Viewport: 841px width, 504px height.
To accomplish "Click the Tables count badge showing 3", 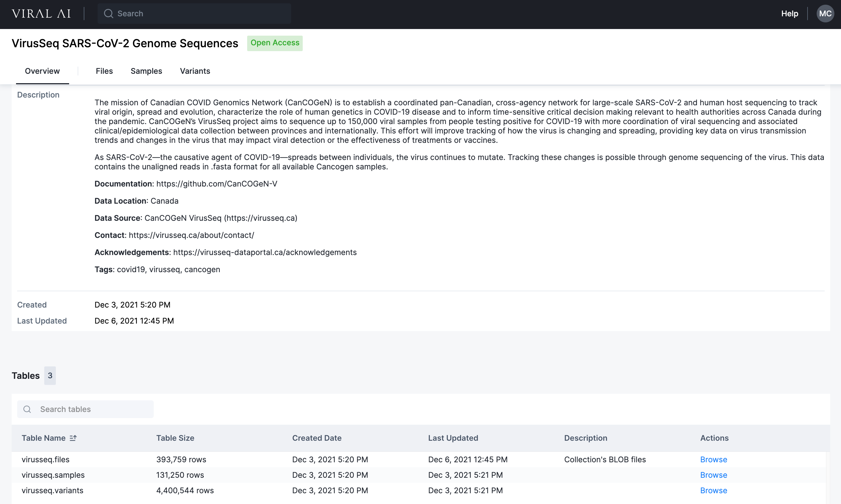I will tap(50, 376).
